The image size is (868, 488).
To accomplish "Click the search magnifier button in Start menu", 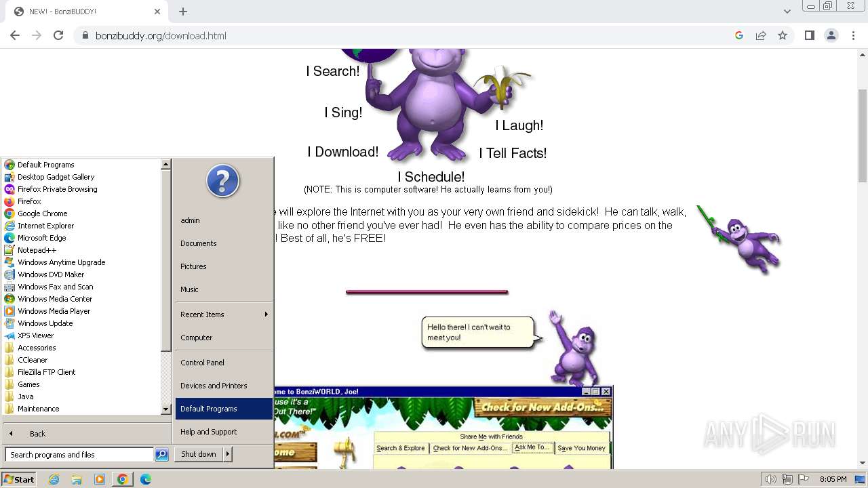I will click(x=161, y=455).
